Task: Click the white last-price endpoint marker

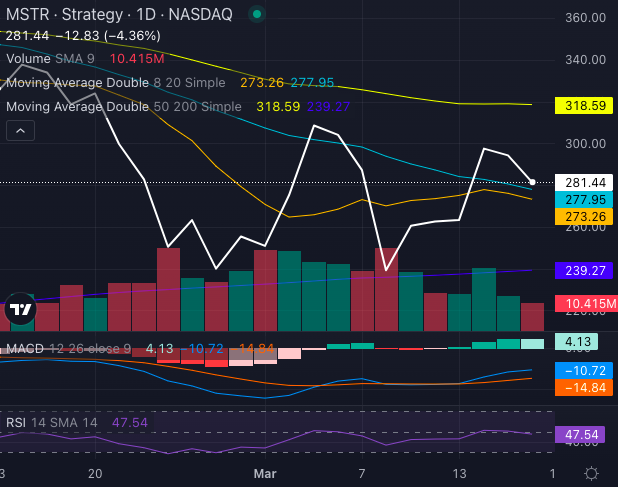Action: (x=533, y=182)
